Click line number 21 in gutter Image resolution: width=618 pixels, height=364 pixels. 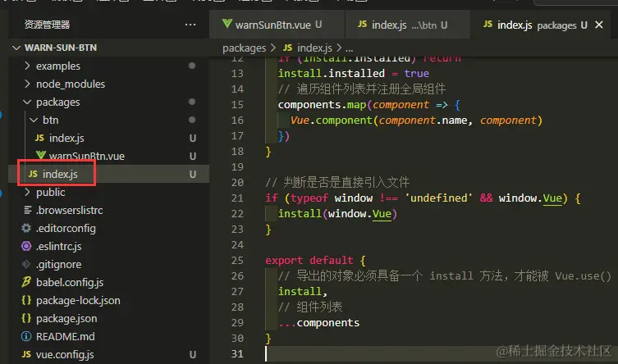point(237,198)
